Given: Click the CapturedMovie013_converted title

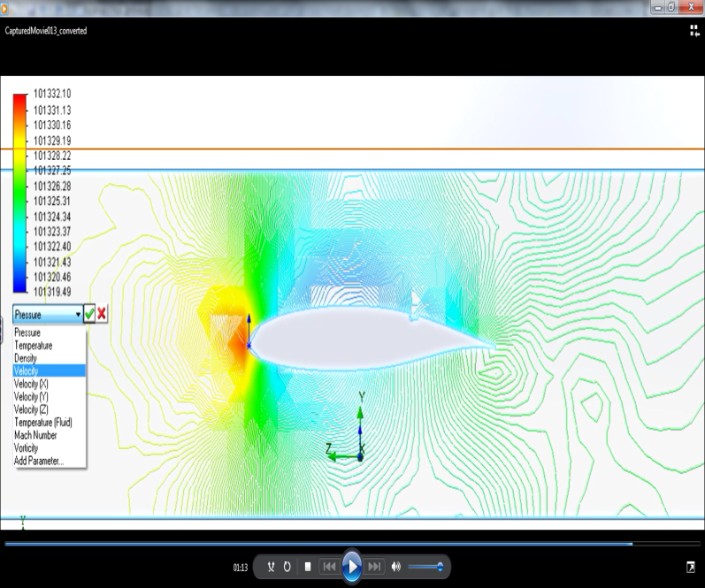Looking at the screenshot, I should click(46, 31).
